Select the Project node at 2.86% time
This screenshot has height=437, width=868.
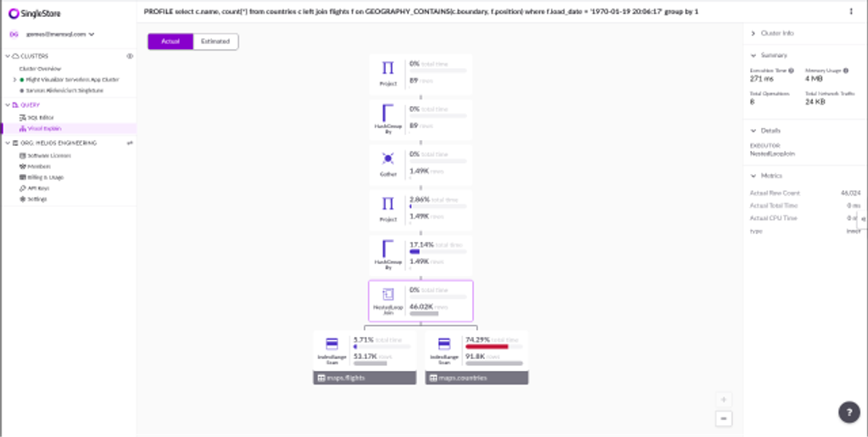[x=420, y=210]
